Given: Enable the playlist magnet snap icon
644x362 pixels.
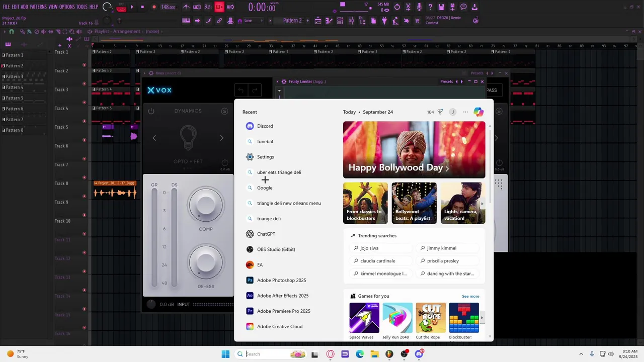Looking at the screenshot, I should click(11, 31).
